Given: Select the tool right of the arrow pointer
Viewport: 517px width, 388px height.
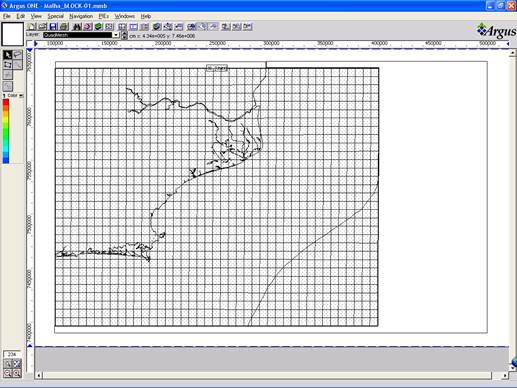Looking at the screenshot, I should tap(18, 55).
